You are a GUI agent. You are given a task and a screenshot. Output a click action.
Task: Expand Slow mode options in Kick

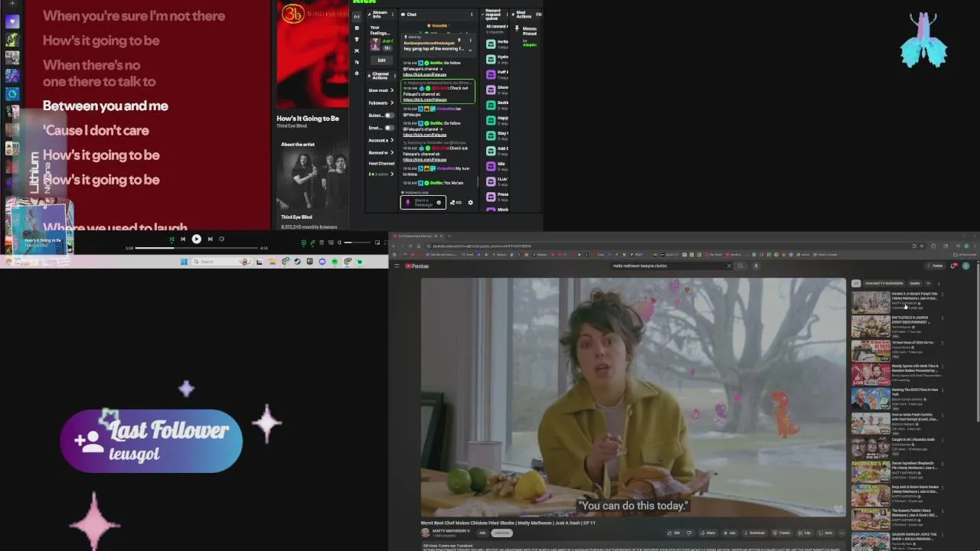point(392,90)
